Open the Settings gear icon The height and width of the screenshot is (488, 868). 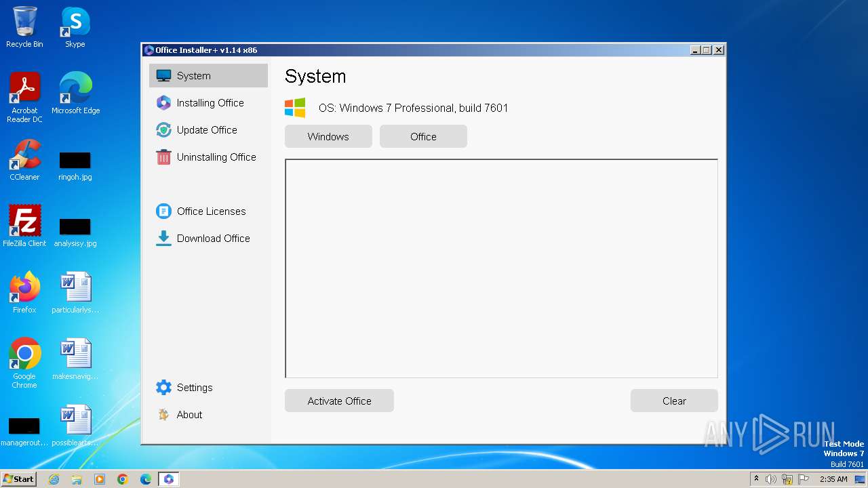pos(163,388)
